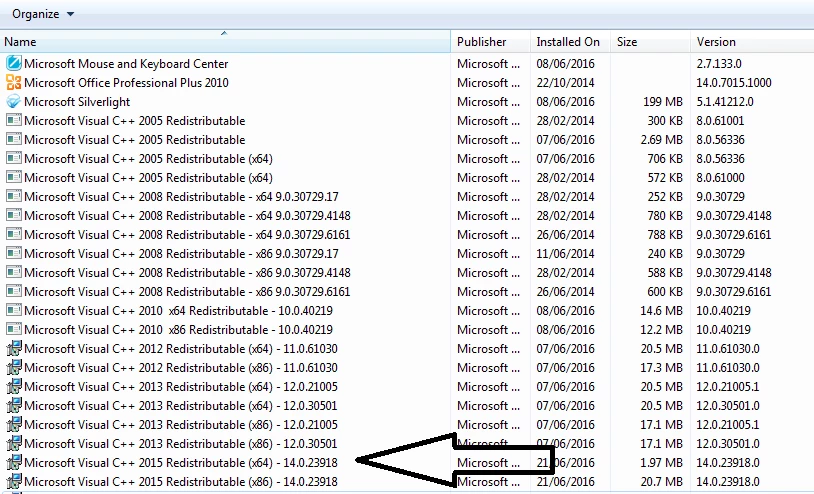Screen dimensions: 814x494
Task: Click icon of Visual C++ 2008 x64 9.0.30729.4148
Action: [x=13, y=215]
